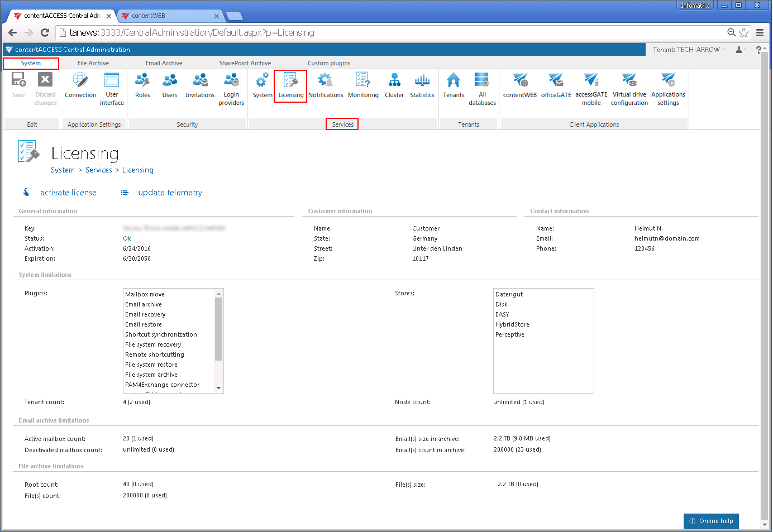Open the Monitoring page
This screenshot has height=532, width=773.
tap(363, 85)
